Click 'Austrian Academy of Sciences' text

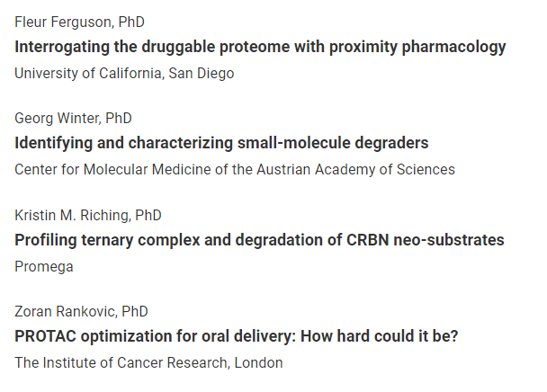pos(356,170)
